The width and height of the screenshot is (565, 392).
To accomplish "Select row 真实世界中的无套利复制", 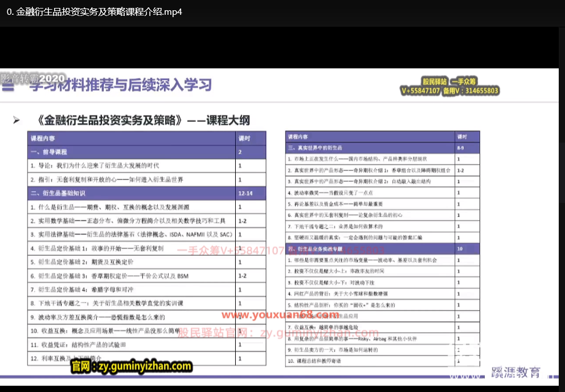I will [x=383, y=215].
